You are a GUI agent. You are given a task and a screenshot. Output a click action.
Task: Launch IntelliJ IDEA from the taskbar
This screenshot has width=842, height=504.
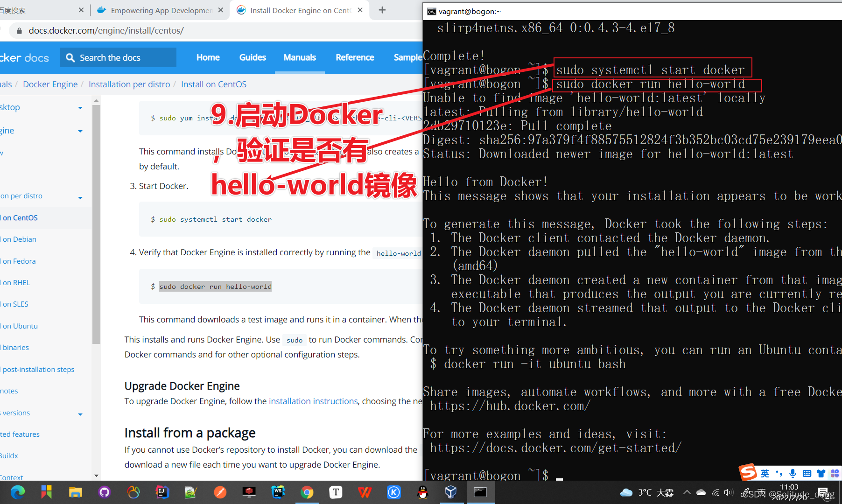(x=162, y=492)
